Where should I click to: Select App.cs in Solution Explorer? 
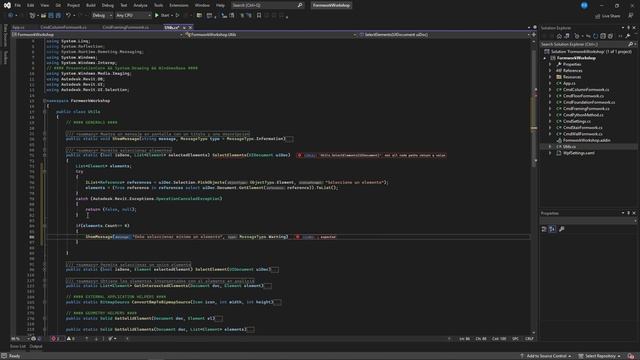(x=569, y=83)
